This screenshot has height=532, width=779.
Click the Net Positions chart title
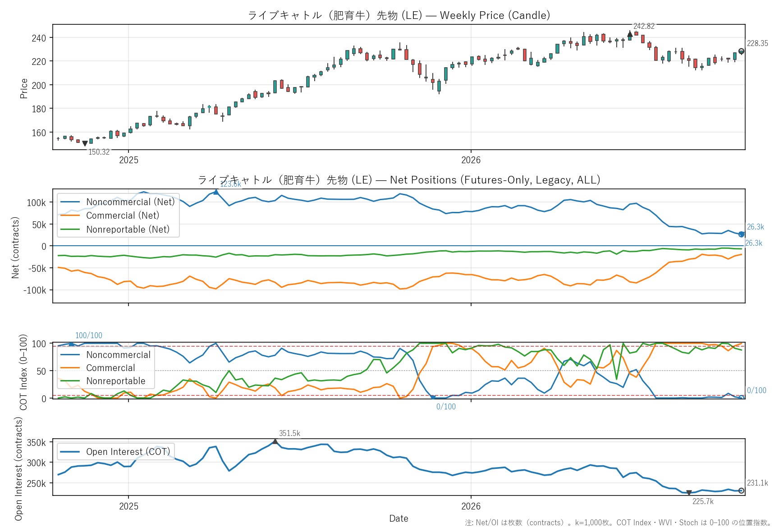pos(399,180)
